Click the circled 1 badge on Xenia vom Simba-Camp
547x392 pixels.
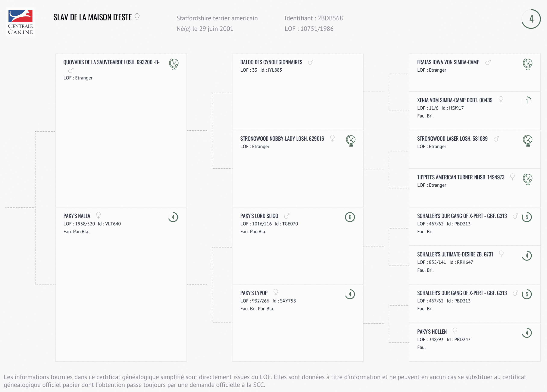point(527,101)
